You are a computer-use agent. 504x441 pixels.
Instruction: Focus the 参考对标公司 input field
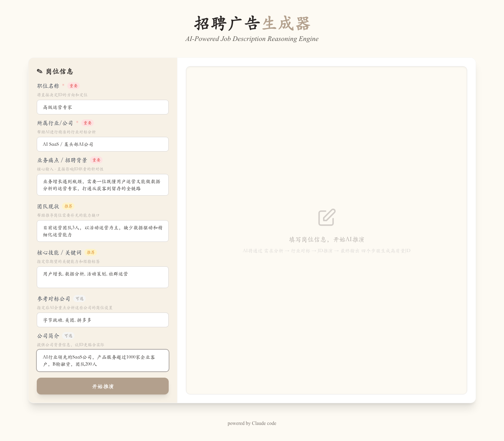point(103,320)
